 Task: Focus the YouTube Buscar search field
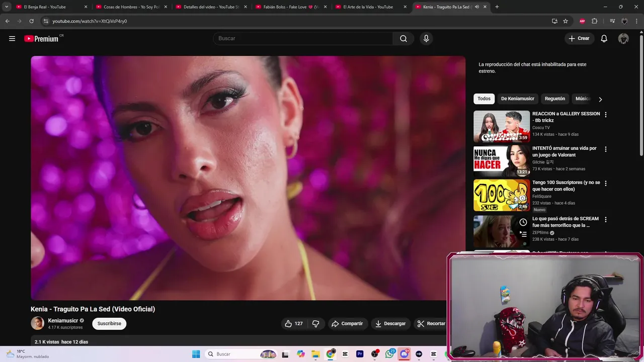click(x=303, y=39)
